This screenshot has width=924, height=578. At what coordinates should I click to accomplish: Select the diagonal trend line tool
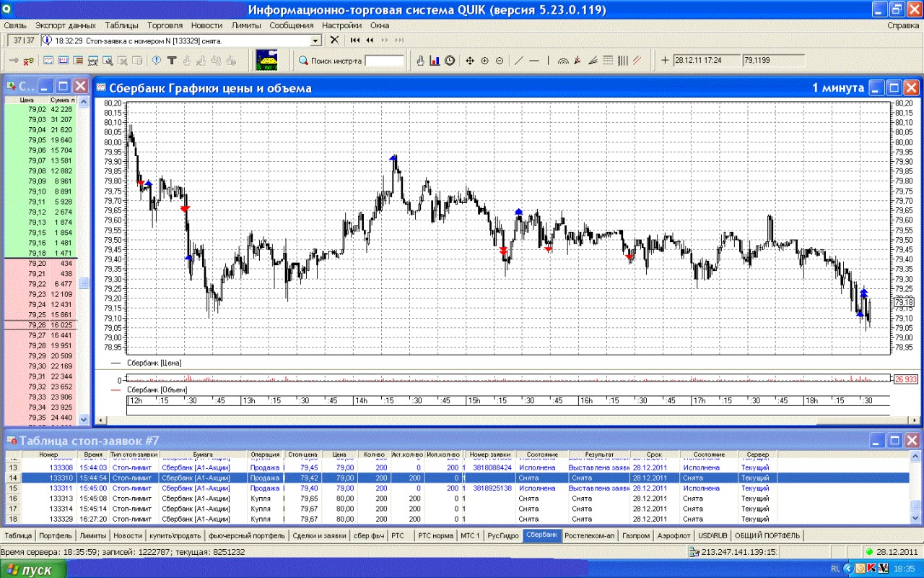(518, 61)
